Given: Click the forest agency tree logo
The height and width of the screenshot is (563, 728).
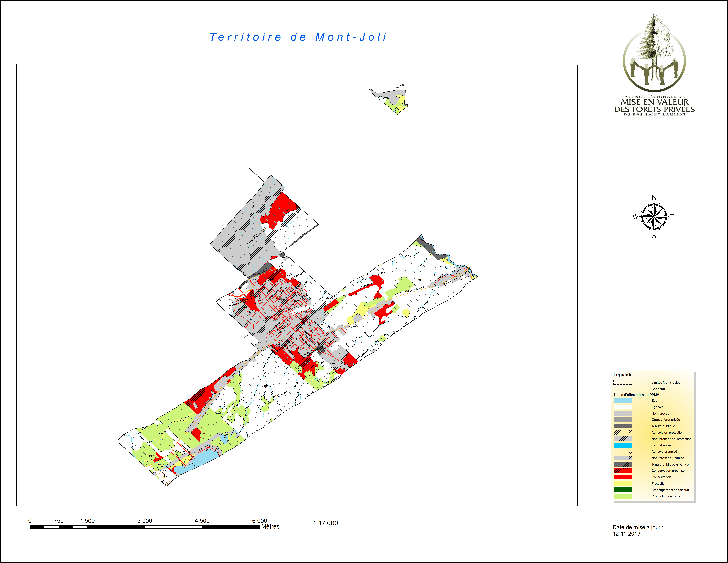Looking at the screenshot, I should point(654,53).
